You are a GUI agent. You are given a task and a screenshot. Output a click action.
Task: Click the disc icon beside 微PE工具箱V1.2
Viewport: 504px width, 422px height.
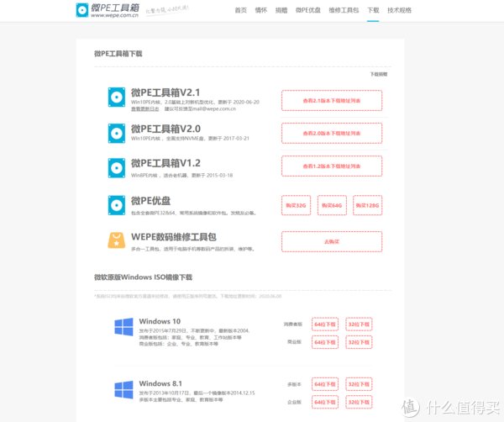[x=117, y=168]
